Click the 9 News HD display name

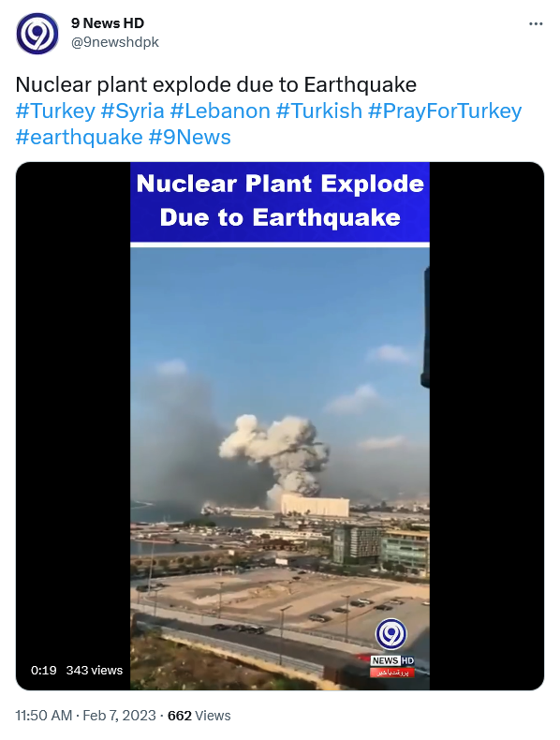click(x=108, y=22)
